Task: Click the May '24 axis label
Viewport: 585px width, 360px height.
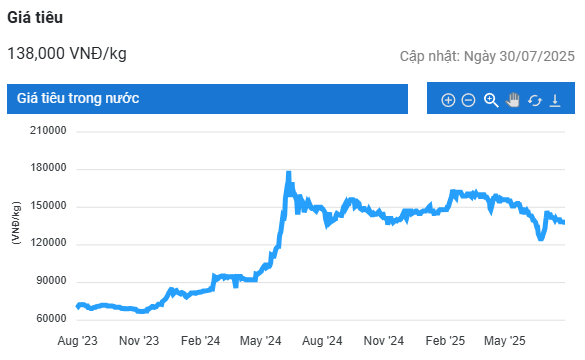Action: click(x=260, y=341)
